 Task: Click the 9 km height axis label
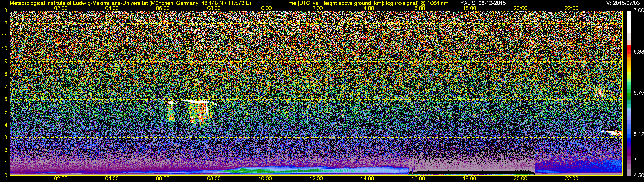point(6,61)
